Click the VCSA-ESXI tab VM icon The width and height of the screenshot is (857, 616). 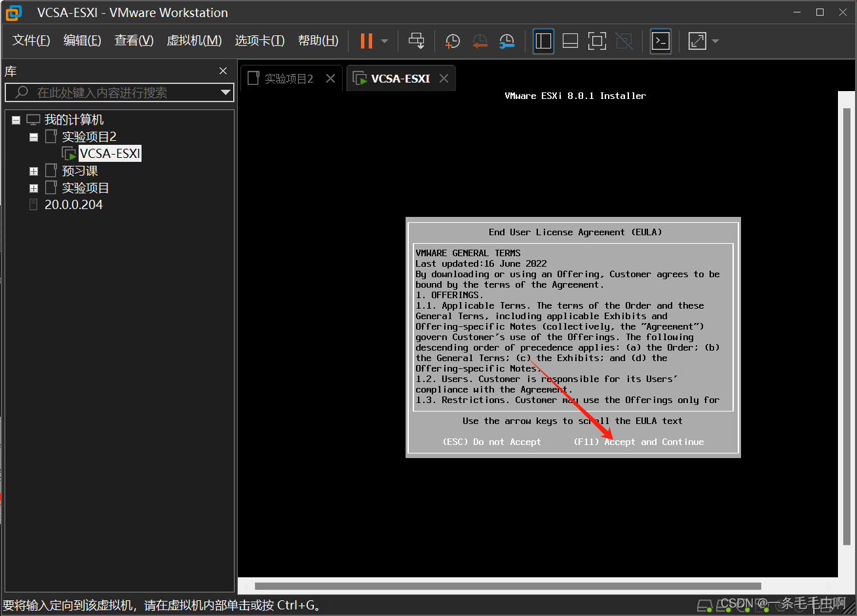[x=360, y=79]
